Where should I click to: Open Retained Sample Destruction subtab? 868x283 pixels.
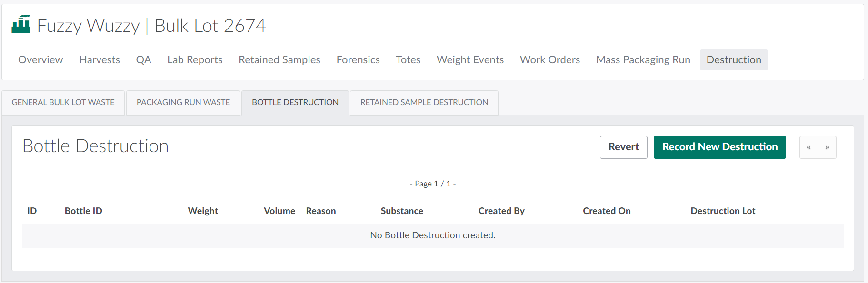tap(424, 103)
